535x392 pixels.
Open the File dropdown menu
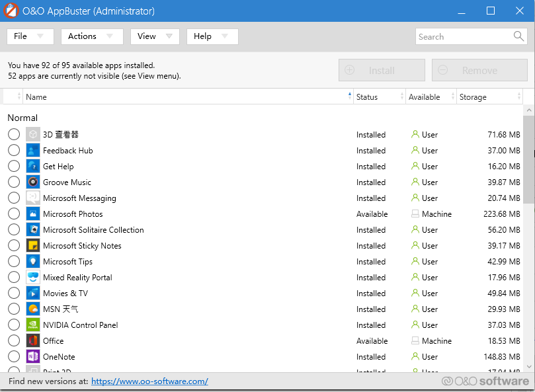click(x=30, y=36)
